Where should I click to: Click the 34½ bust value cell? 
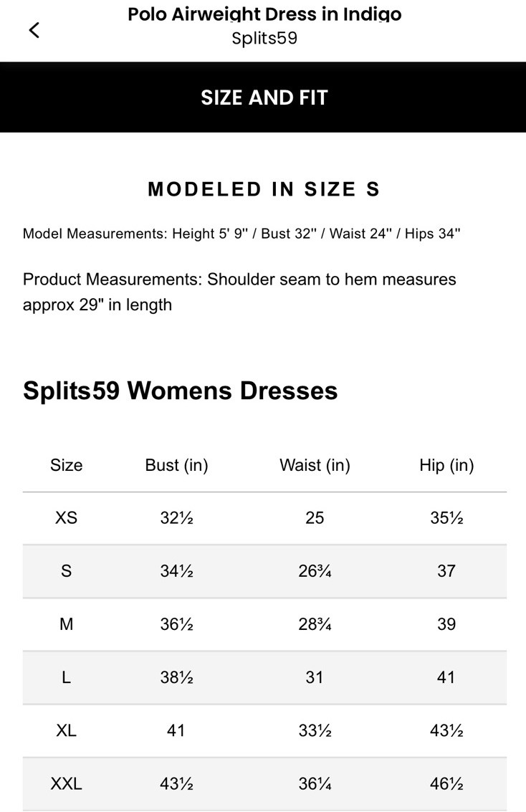(176, 571)
